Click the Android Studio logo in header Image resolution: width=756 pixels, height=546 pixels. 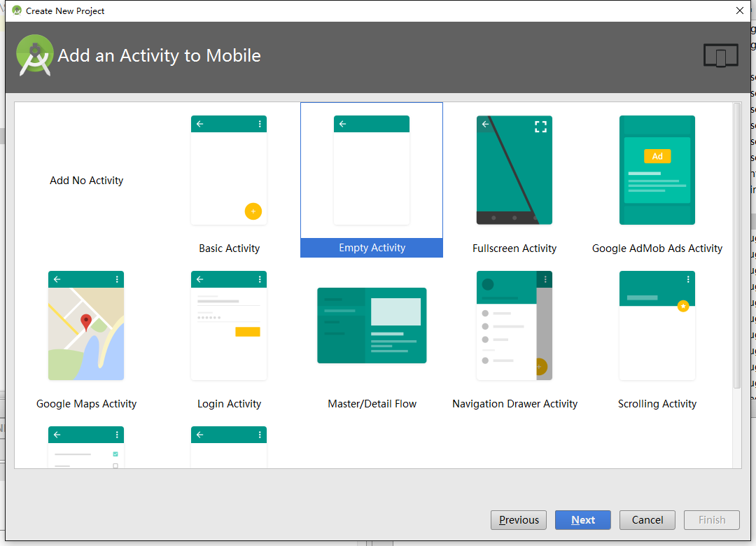pyautogui.click(x=35, y=55)
